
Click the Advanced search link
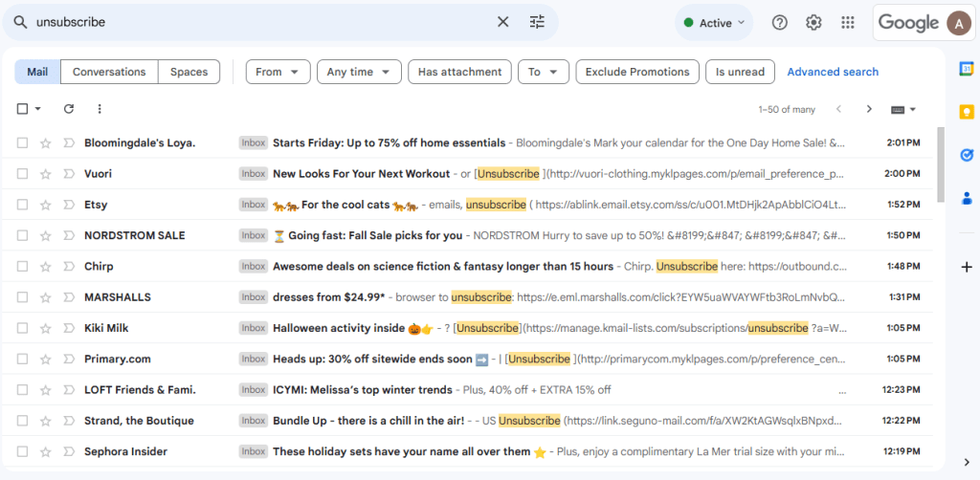tap(832, 72)
